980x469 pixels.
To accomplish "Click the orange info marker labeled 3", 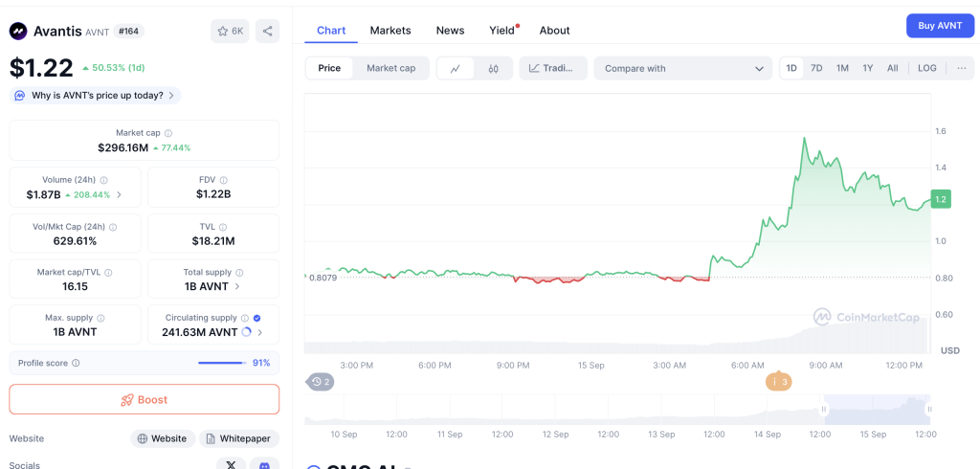I will point(779,381).
